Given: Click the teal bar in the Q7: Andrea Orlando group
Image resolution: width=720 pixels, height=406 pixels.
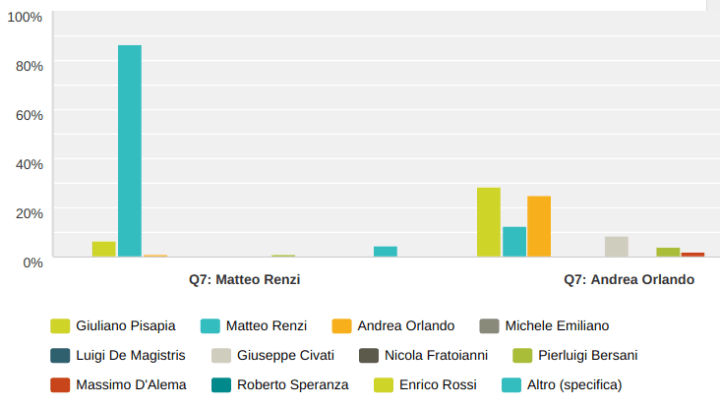Looking at the screenshot, I should point(514,241).
